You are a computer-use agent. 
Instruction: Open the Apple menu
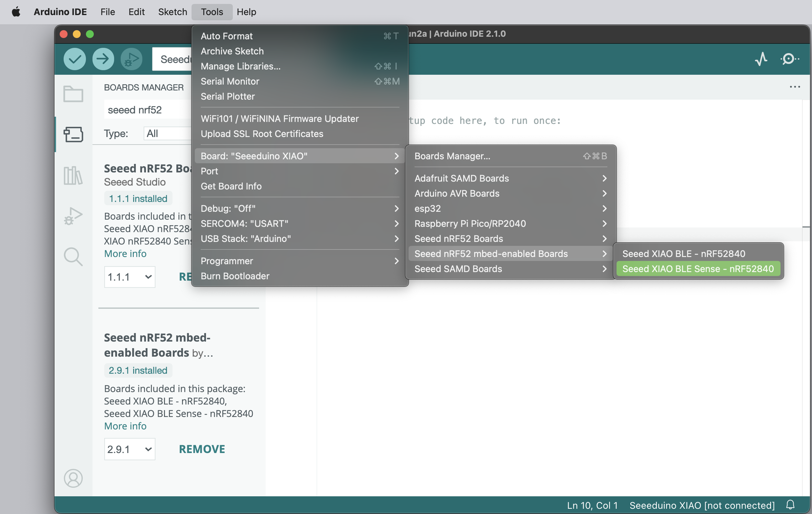click(16, 12)
